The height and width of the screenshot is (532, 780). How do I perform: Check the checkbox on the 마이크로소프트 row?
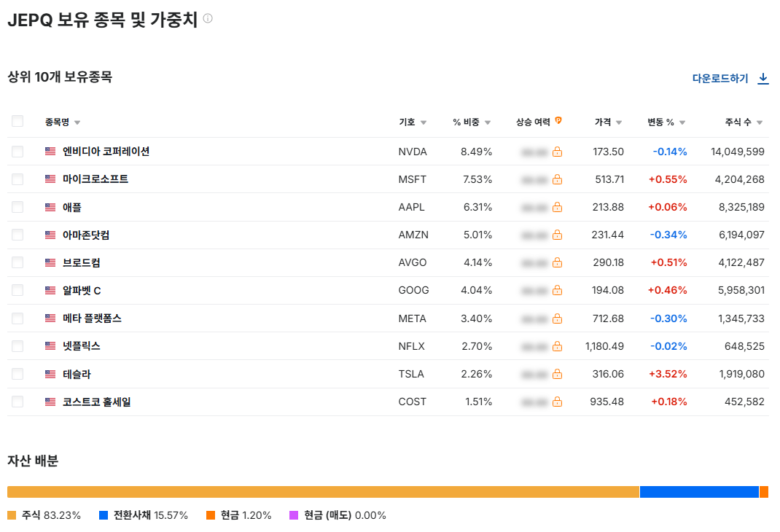point(17,179)
